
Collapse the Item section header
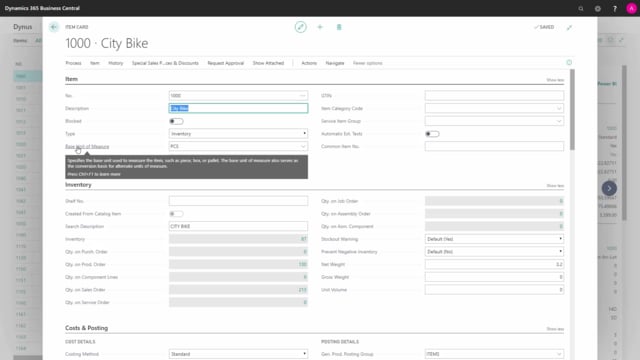71,79
